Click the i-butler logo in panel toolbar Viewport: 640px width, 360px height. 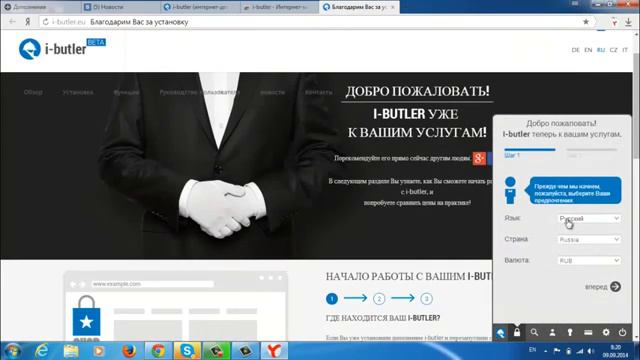coord(500,333)
